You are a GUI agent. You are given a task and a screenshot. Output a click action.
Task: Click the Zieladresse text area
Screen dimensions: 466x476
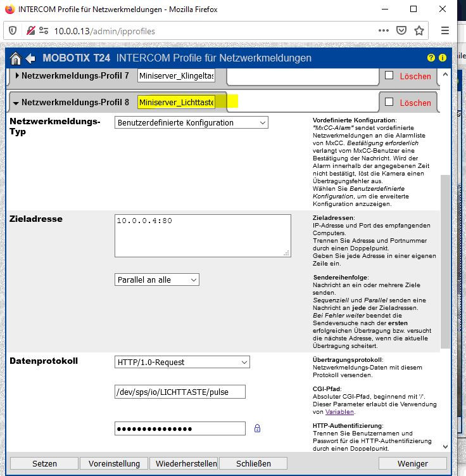click(x=203, y=236)
